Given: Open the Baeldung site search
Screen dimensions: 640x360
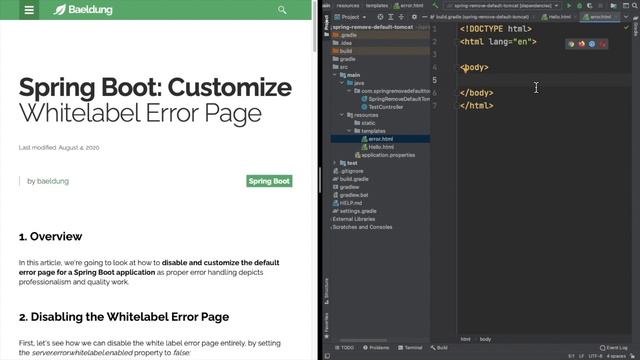Looking at the screenshot, I should tap(282, 10).
